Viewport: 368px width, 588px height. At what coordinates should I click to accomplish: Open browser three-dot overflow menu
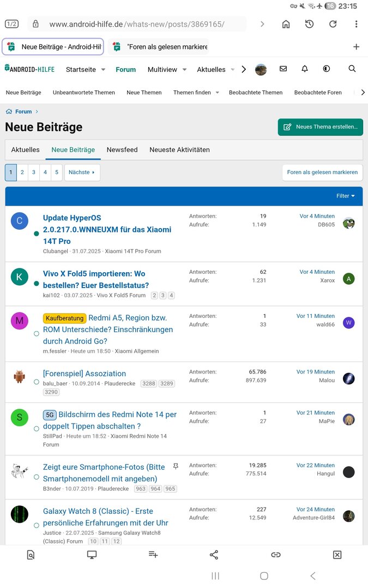(x=356, y=24)
